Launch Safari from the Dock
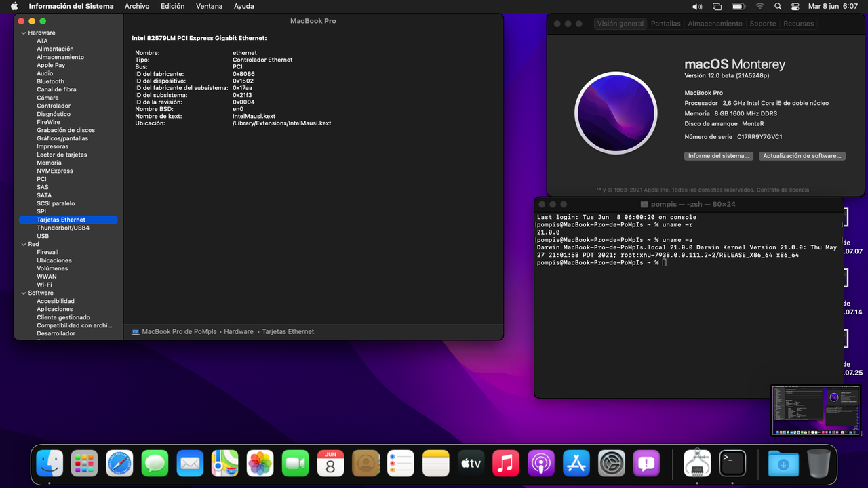The width and height of the screenshot is (868, 488). (x=120, y=464)
